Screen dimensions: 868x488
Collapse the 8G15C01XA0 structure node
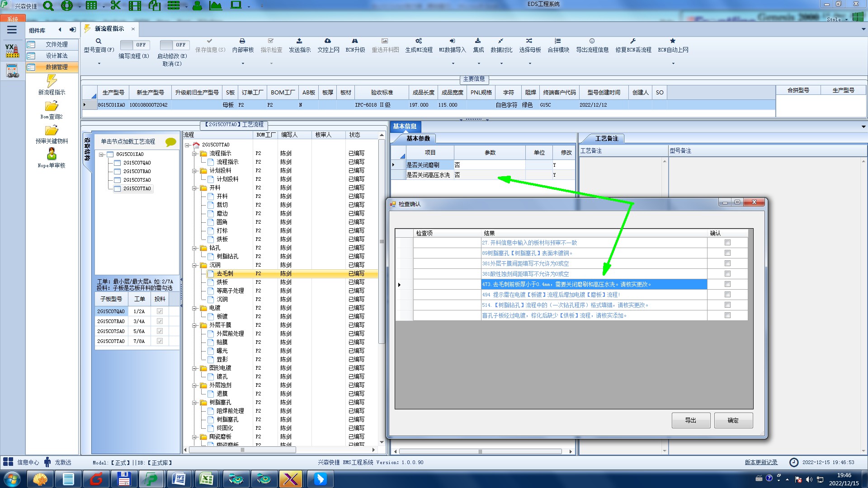pos(102,155)
